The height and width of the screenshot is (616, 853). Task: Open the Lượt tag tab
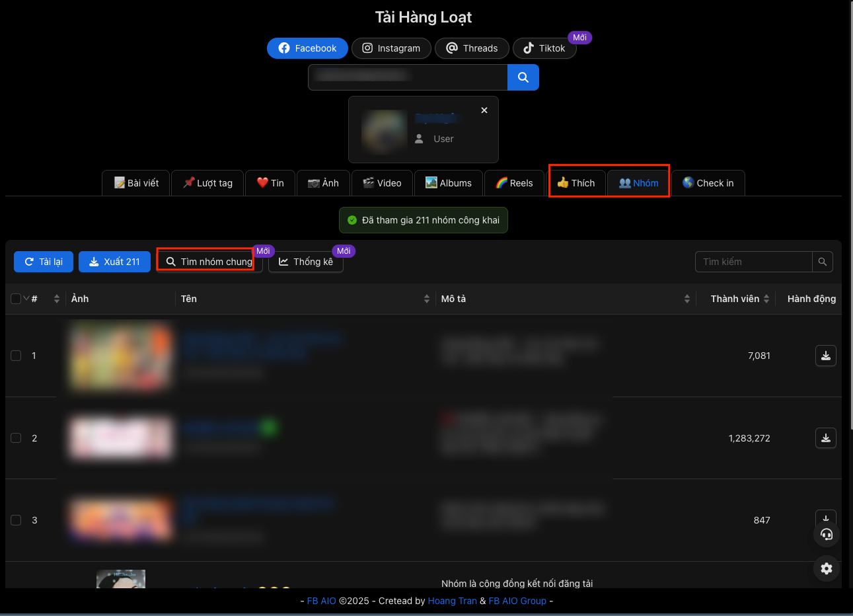(207, 183)
